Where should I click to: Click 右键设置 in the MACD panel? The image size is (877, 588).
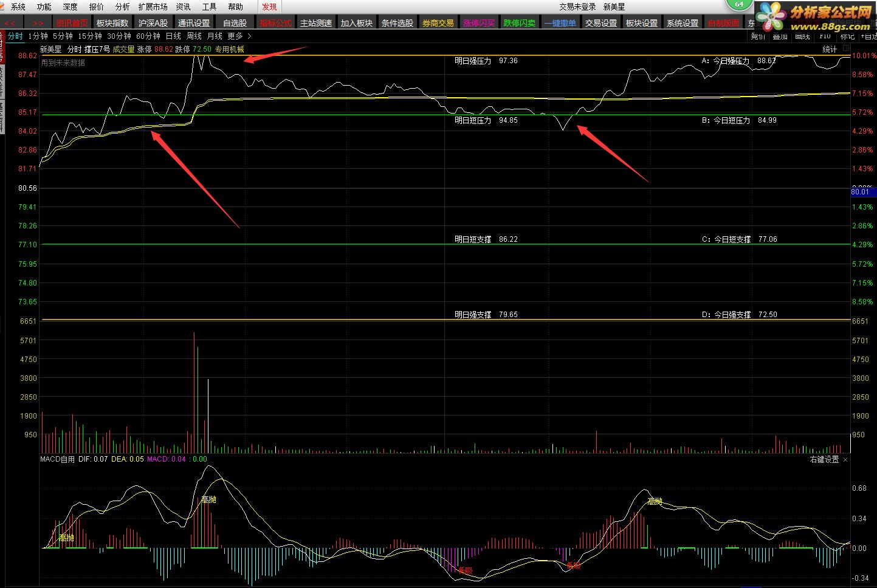click(824, 460)
